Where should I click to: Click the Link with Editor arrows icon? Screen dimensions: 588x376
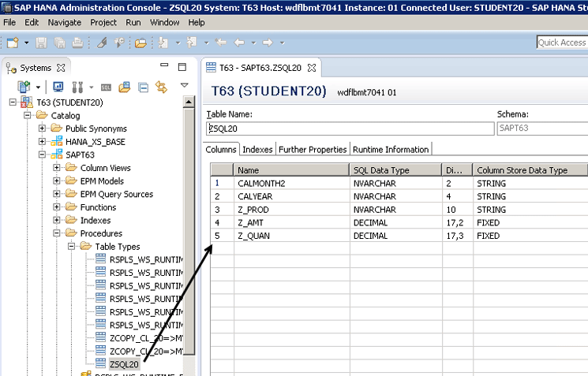click(x=161, y=87)
